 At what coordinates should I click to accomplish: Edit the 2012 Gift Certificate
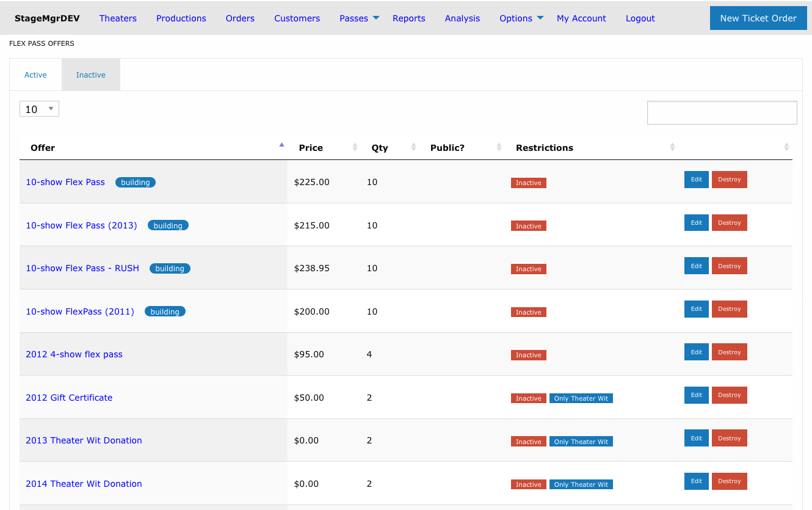coord(697,395)
